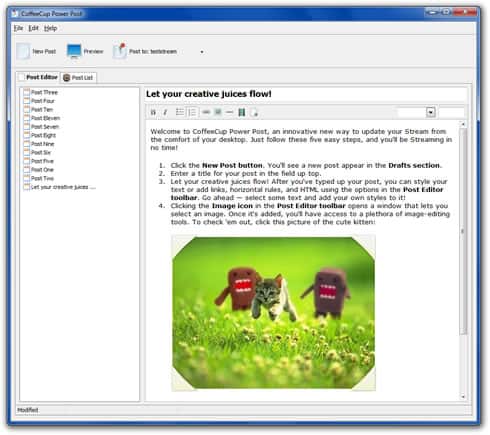
Task: Select Post Six in the post list
Action: (x=37, y=152)
